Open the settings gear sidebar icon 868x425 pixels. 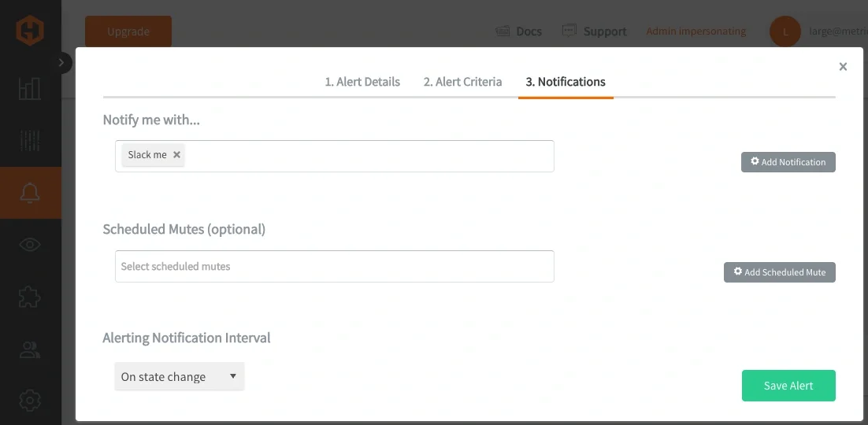pos(30,401)
